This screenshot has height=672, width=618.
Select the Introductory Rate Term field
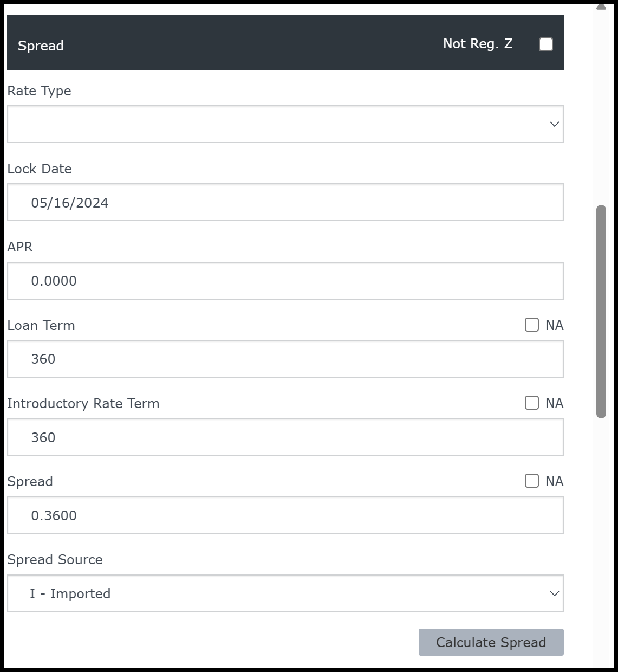point(285,437)
